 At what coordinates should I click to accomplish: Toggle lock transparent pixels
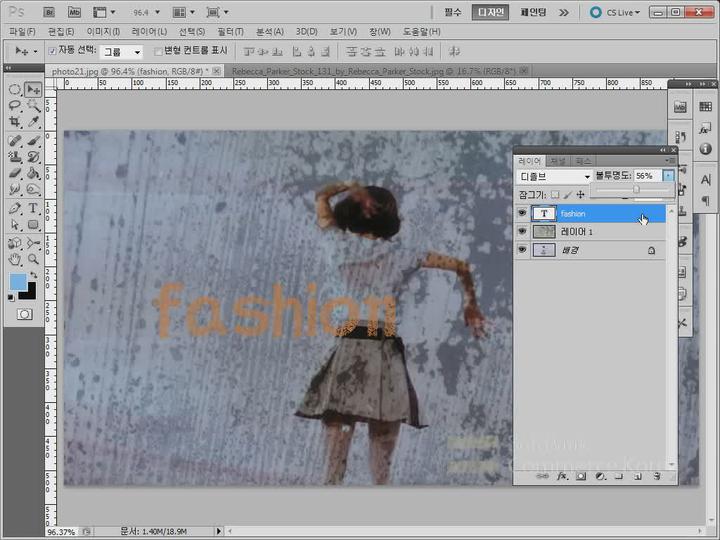[555, 195]
